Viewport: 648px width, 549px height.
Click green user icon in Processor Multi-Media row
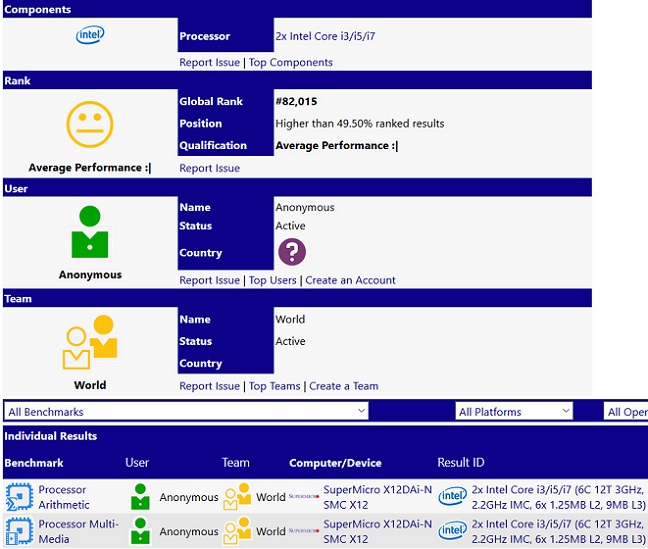pyautogui.click(x=140, y=530)
